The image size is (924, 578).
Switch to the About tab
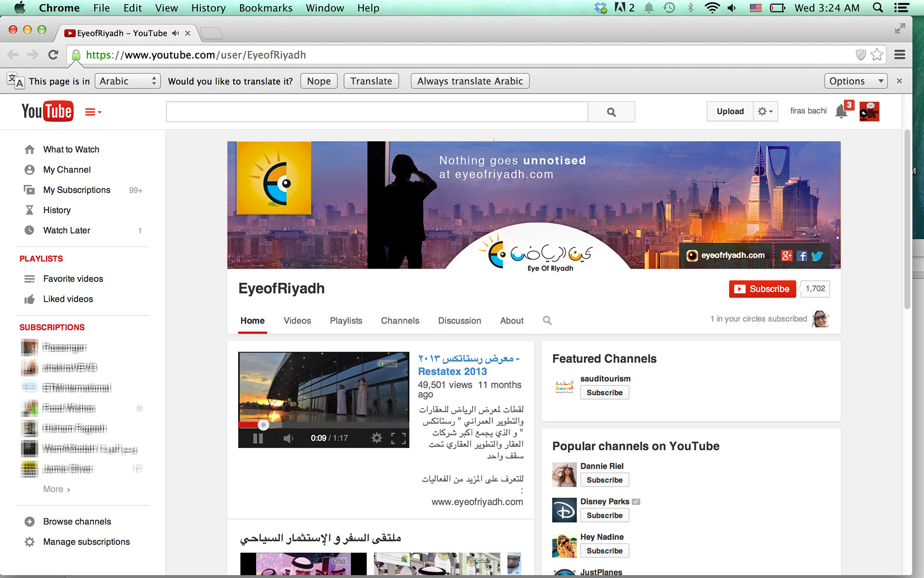point(512,321)
